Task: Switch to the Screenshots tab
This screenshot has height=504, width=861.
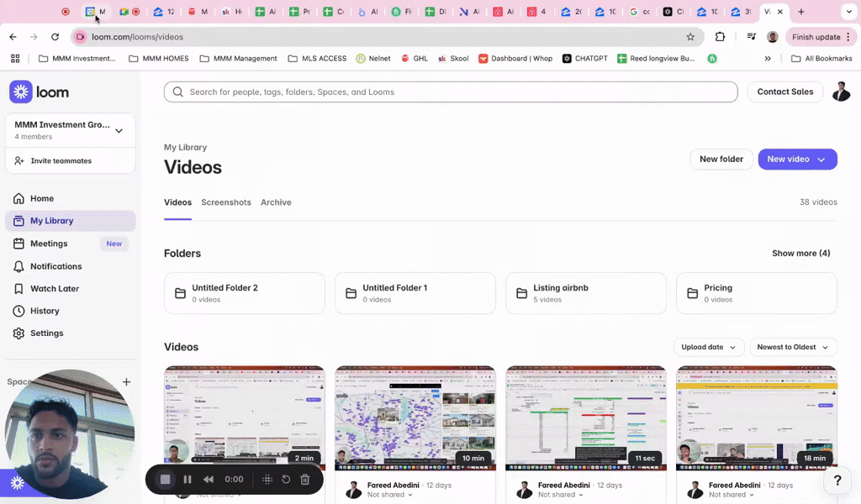Action: [x=225, y=202]
